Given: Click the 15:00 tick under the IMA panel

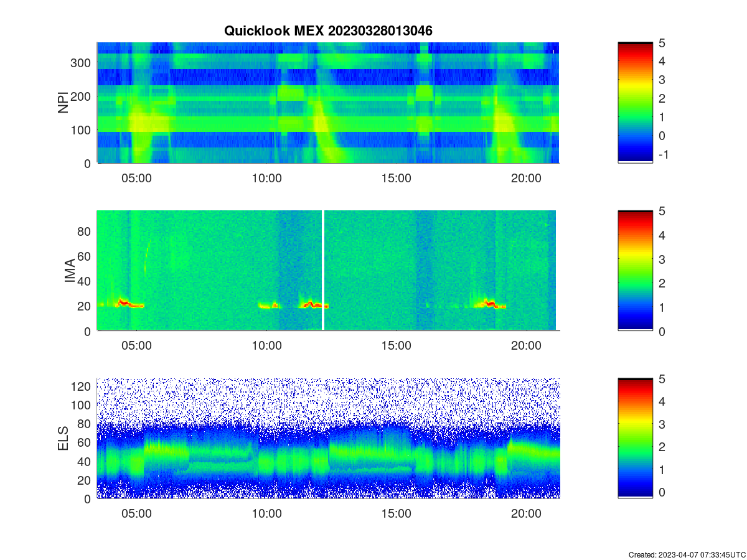Looking at the screenshot, I should 396,346.
